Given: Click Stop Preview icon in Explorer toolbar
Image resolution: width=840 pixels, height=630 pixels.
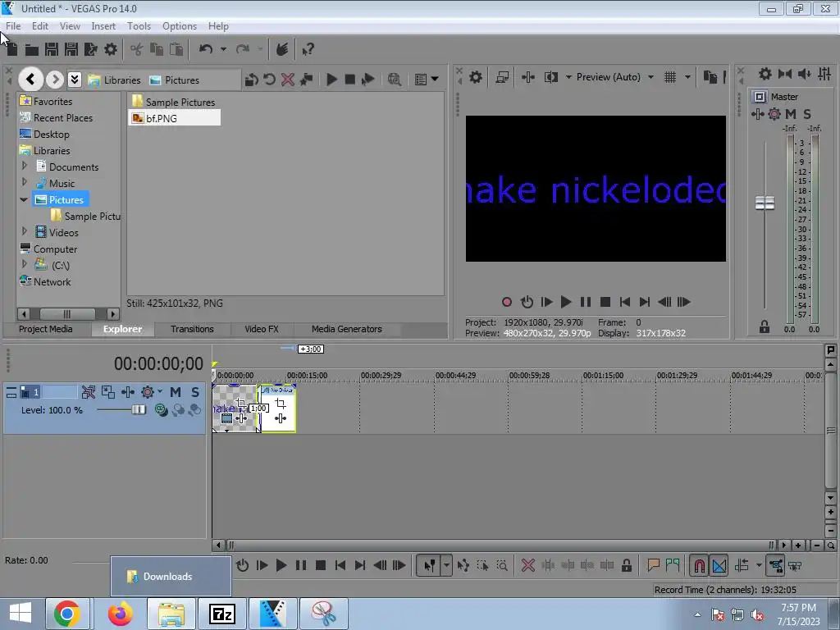Looking at the screenshot, I should point(349,80).
